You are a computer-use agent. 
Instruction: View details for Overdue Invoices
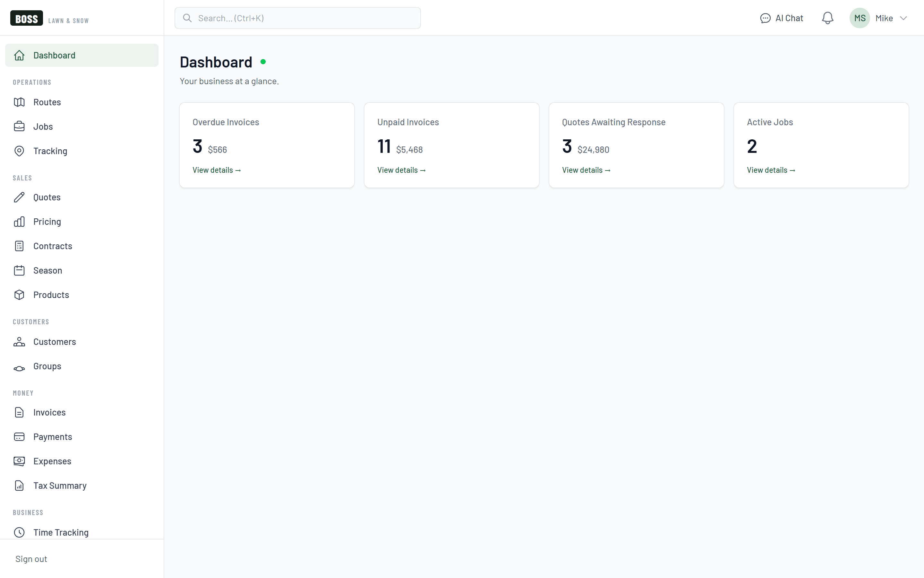point(217,170)
